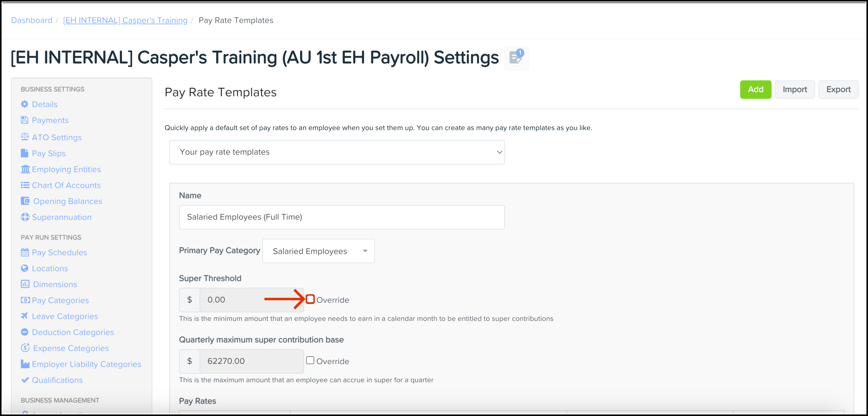Open Pay Categories in the sidebar
This screenshot has height=416, width=868.
60,300
